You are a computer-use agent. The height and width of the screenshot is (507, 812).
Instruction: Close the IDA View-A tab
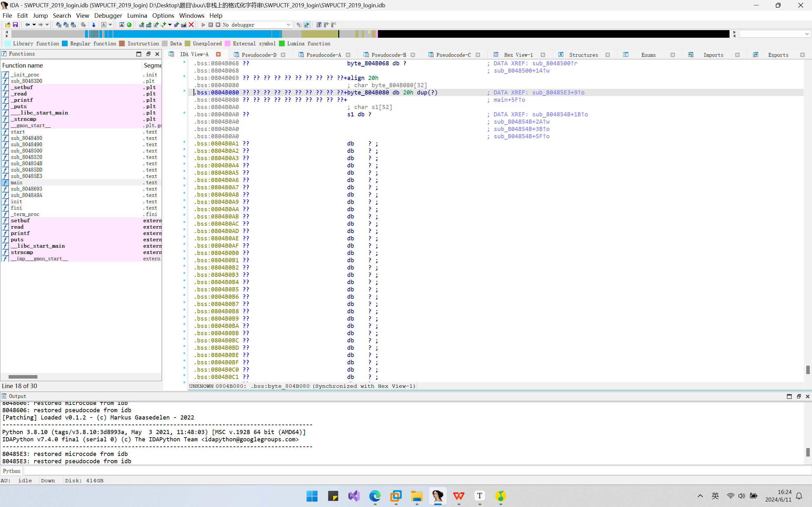tap(218, 54)
